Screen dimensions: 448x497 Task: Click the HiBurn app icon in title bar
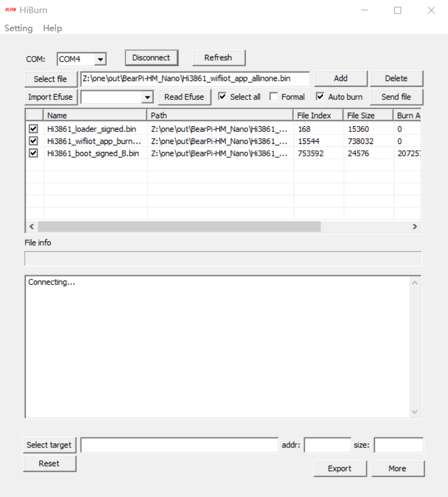pos(10,10)
